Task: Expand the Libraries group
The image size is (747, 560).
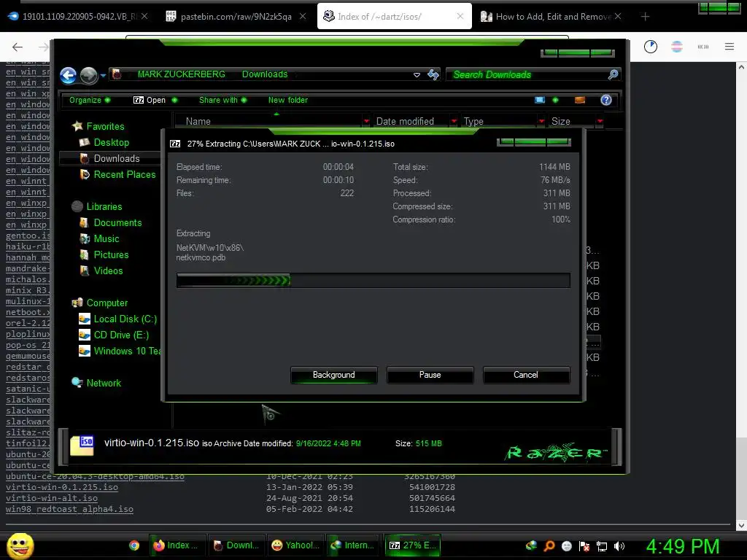Action: point(104,206)
